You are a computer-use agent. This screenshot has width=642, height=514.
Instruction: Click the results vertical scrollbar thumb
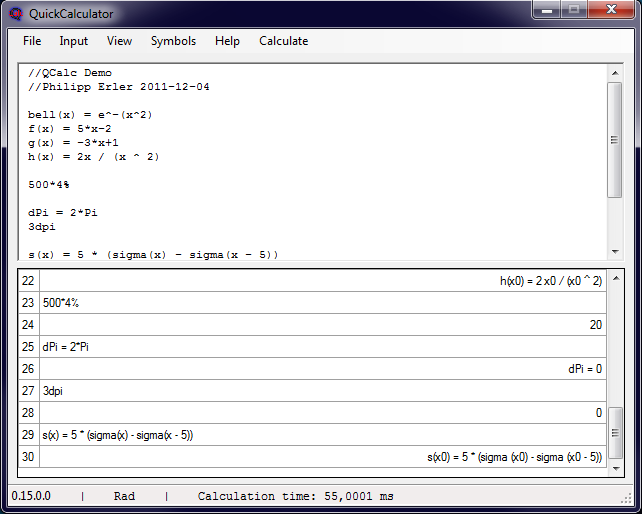[x=616, y=432]
